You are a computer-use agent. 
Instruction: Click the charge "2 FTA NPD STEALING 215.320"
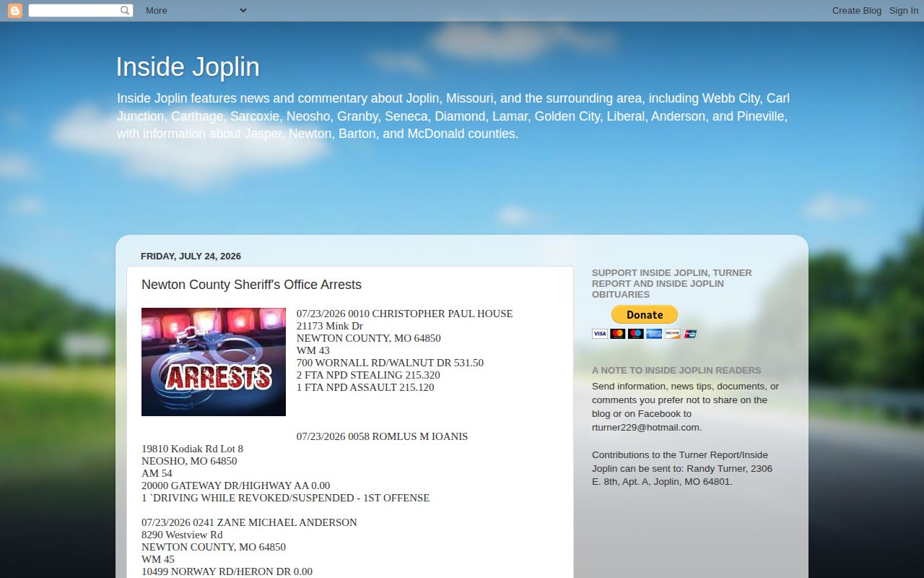click(x=368, y=375)
